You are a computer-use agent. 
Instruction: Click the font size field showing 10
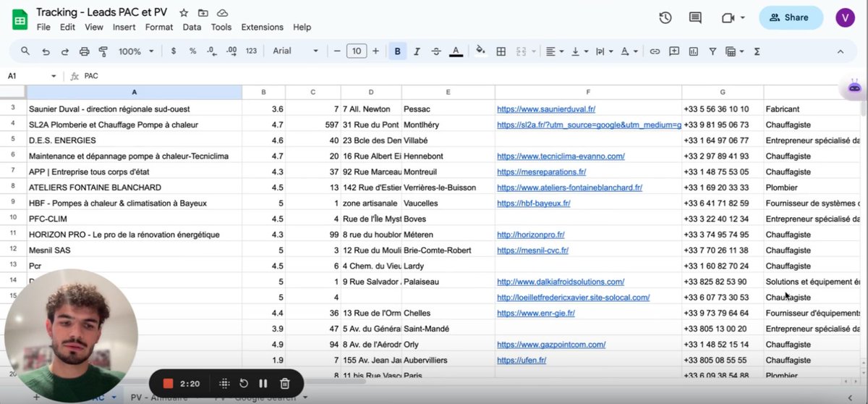tap(357, 51)
